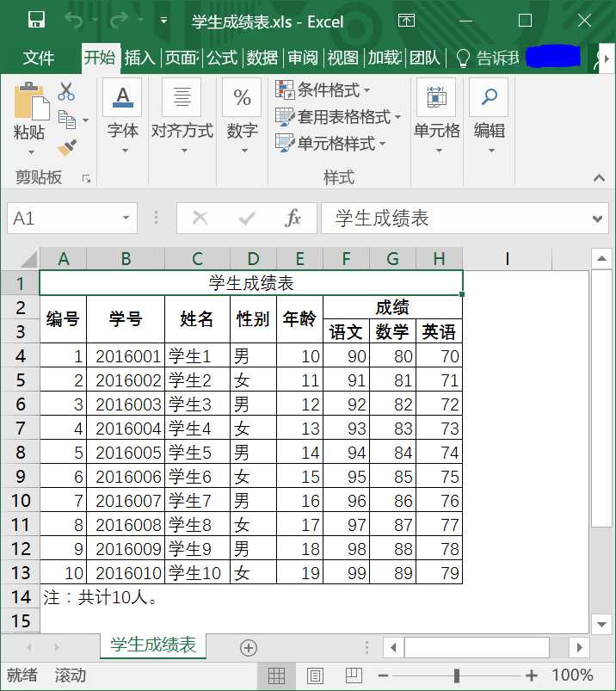The height and width of the screenshot is (691, 616).
Task: Click the cell with 学生10
Action: (x=197, y=573)
